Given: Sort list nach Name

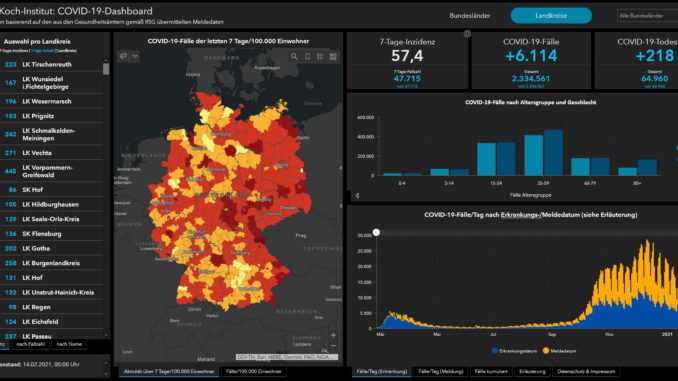Looking at the screenshot, I should [x=69, y=344].
